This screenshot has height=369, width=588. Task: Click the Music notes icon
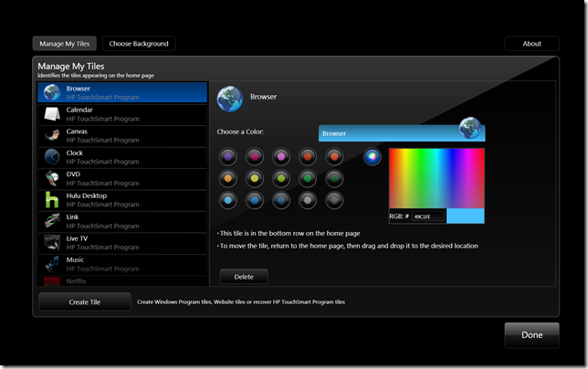(52, 264)
